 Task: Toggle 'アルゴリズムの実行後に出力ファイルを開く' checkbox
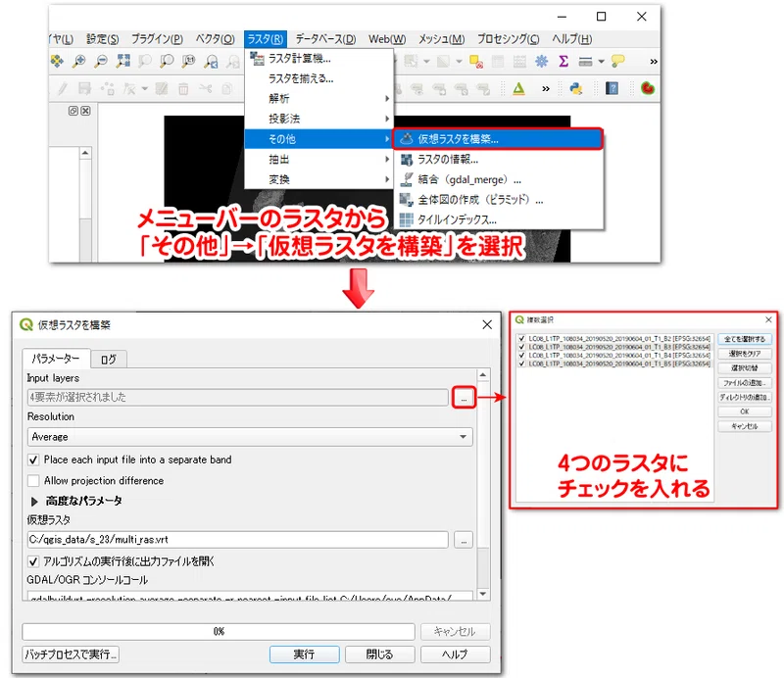tap(33, 561)
